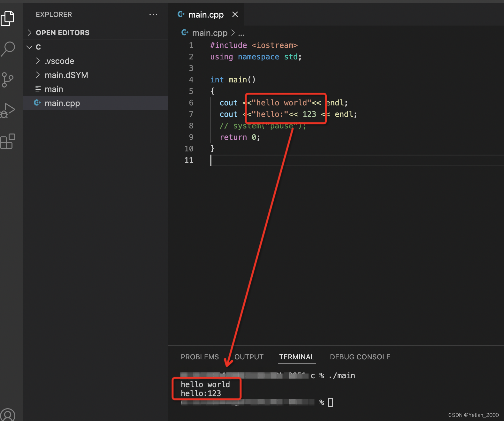Open the Search view in activity bar

point(8,49)
